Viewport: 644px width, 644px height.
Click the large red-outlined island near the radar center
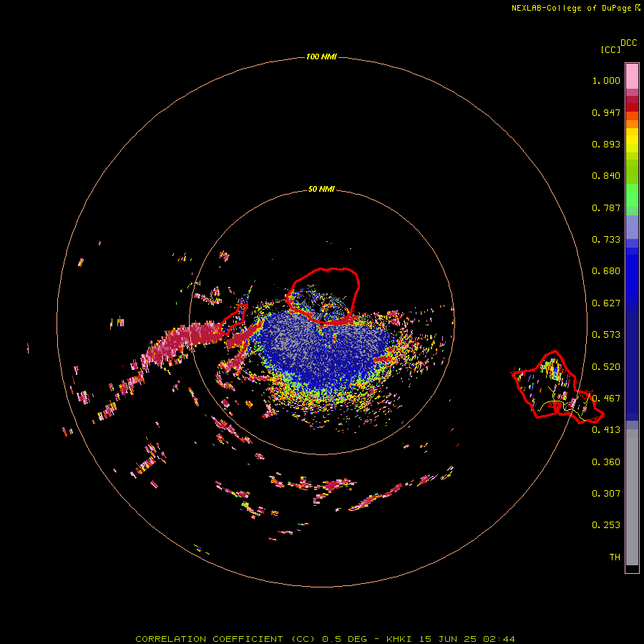pos(323,296)
